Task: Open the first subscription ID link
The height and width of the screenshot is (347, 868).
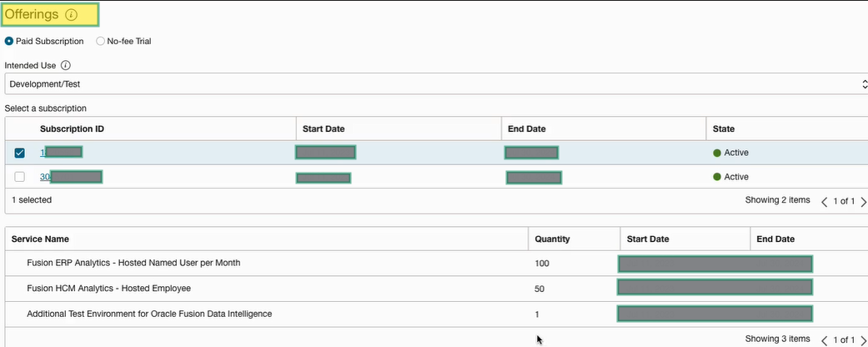Action: coord(43,153)
